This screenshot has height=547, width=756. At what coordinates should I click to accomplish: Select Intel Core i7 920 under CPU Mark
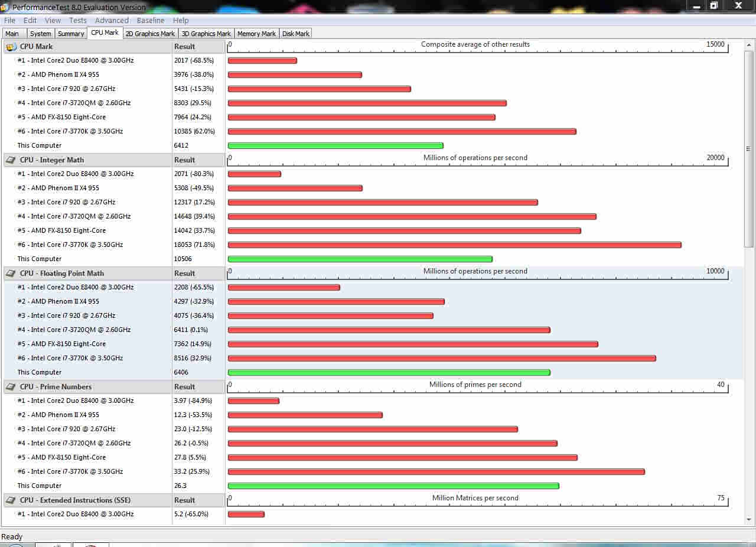[66, 89]
